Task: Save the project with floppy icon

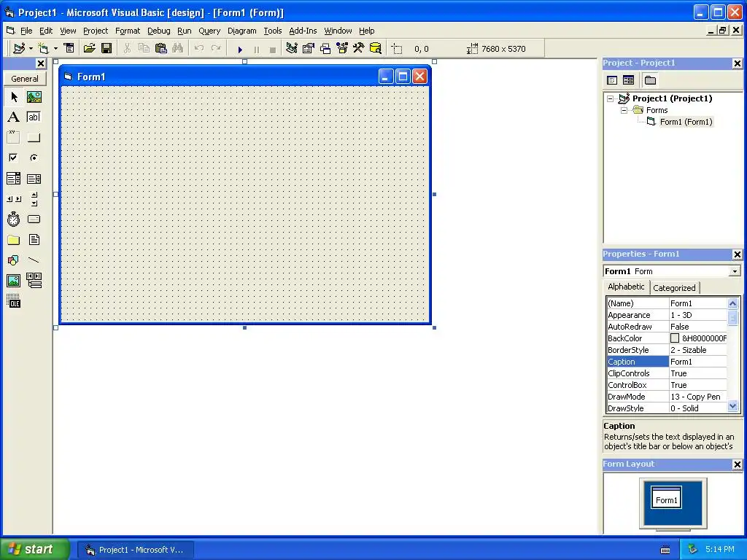Action: 107,48
